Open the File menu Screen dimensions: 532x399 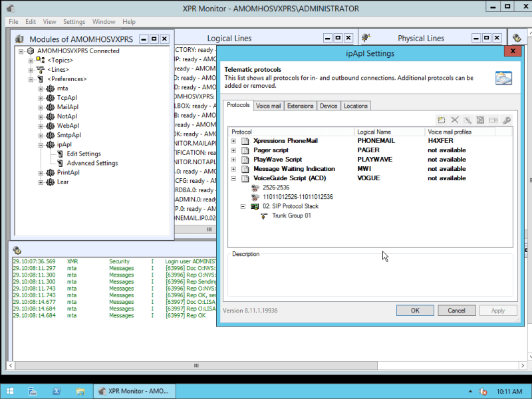click(13, 22)
